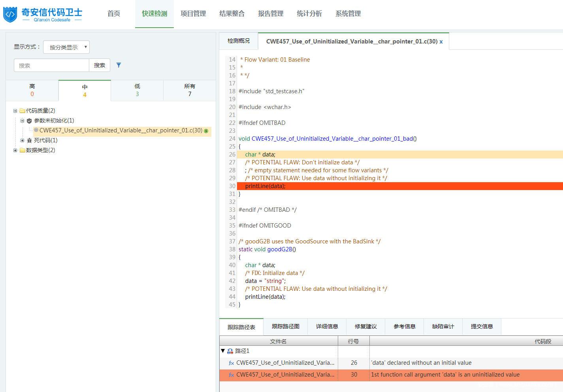Click the shield icon beside 参数未初始化
The width and height of the screenshot is (563, 392).
point(29,121)
